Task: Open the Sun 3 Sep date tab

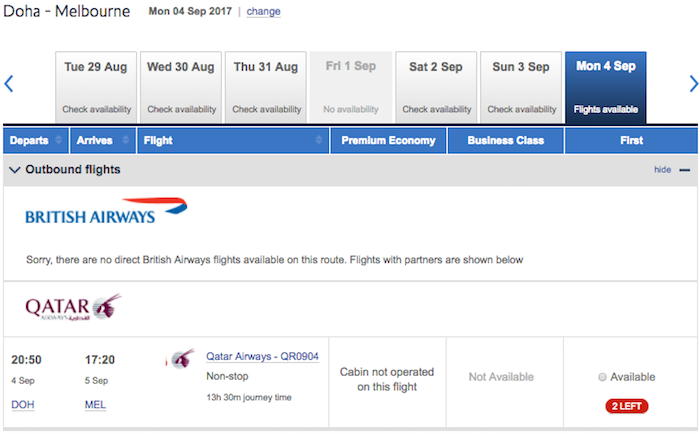Action: (521, 87)
